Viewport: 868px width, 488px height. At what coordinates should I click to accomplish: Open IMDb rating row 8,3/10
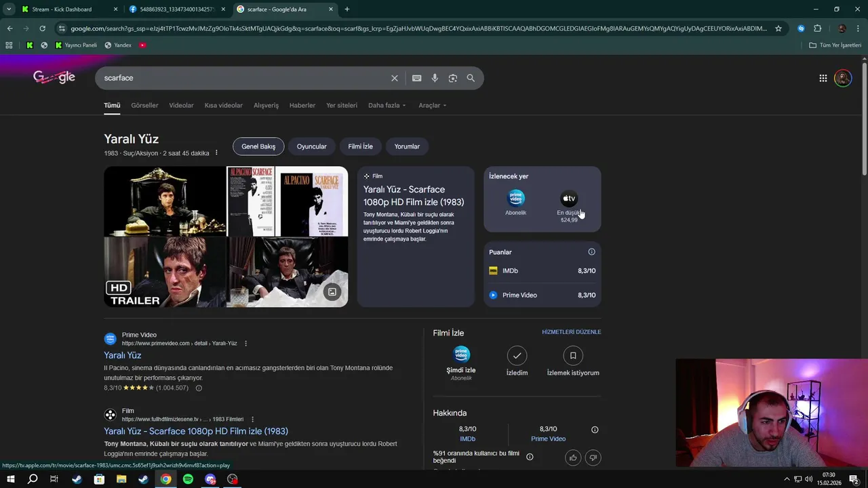coord(542,270)
